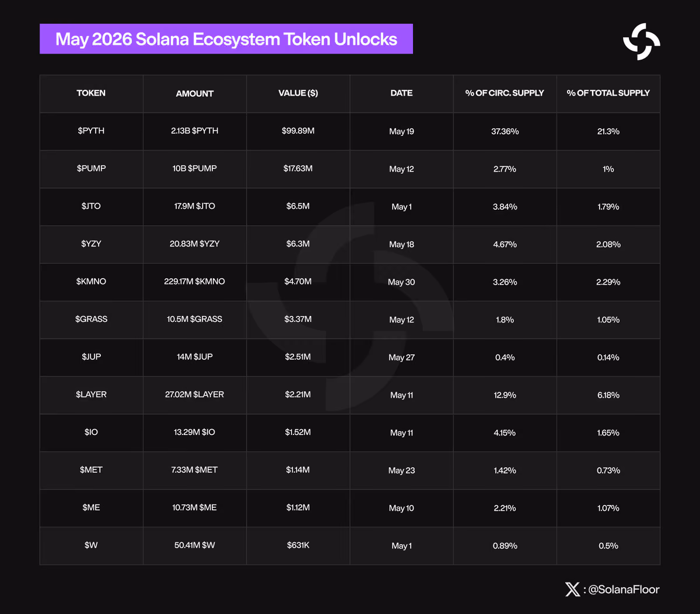Select the $JUP token cell
Image resolution: width=700 pixels, height=614 pixels.
(x=91, y=356)
